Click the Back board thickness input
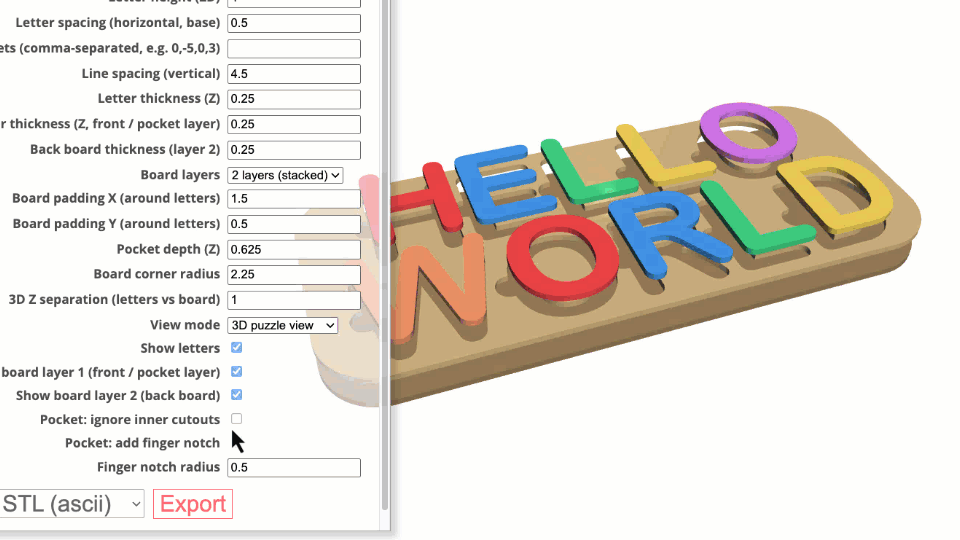Viewport: 960px width, 540px height. (x=294, y=149)
